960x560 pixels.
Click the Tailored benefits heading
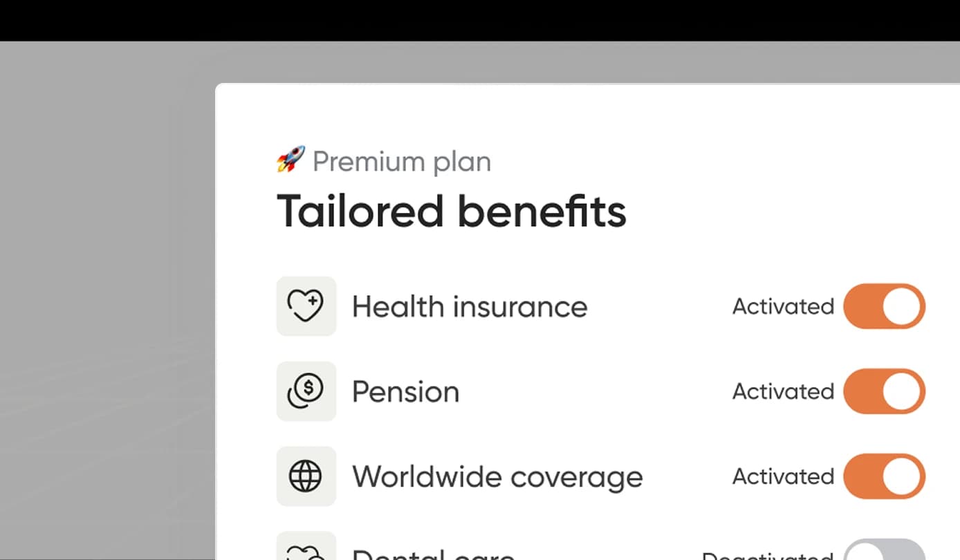pos(452,211)
